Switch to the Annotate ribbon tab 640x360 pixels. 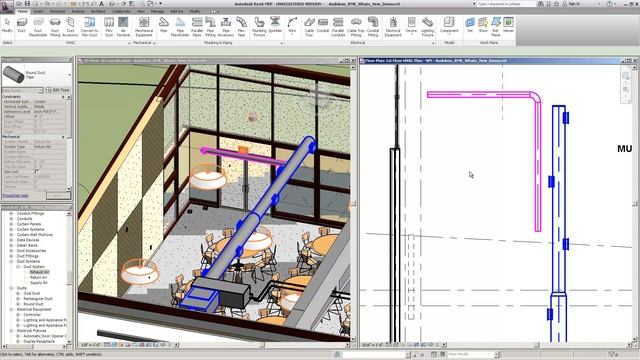coord(58,11)
